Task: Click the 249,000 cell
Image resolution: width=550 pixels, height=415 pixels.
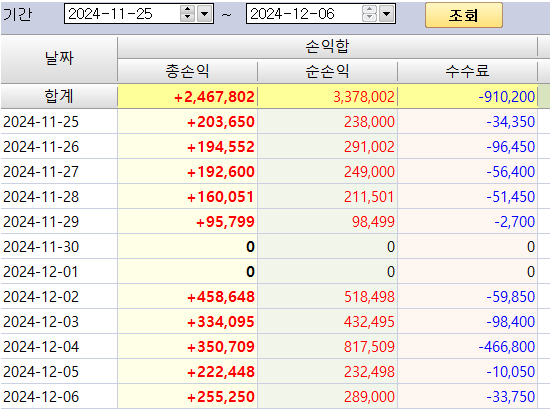Action: (x=327, y=172)
